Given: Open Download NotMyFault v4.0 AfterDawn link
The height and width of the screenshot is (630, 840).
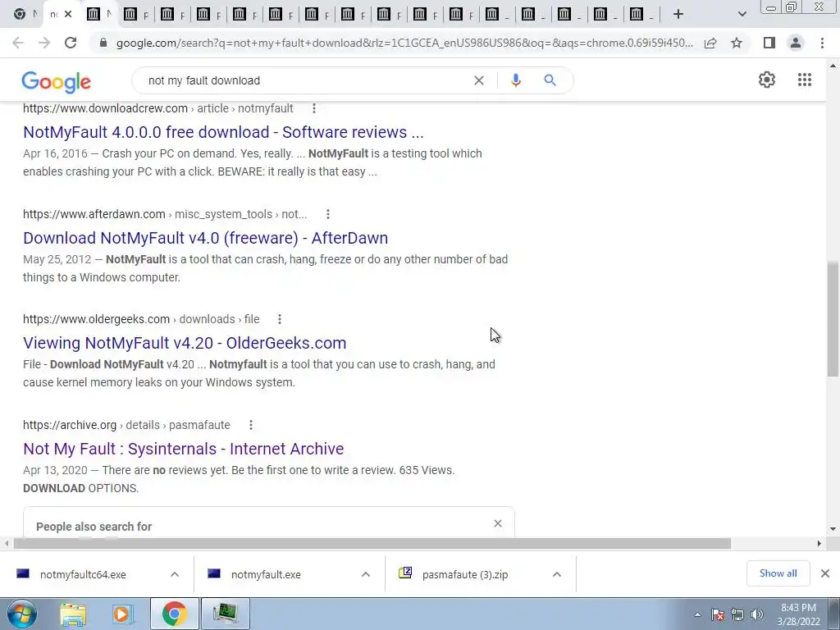Looking at the screenshot, I should [x=206, y=238].
